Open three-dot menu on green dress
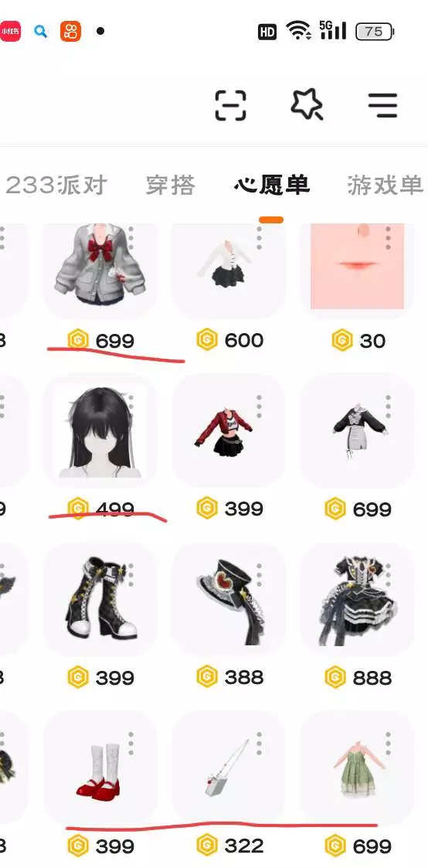Image resolution: width=428 pixels, height=868 pixels. 388,743
